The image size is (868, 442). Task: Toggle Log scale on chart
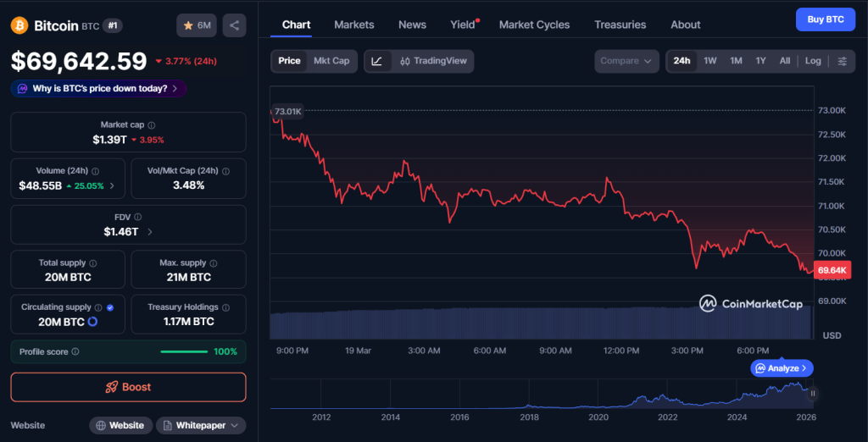tap(813, 61)
